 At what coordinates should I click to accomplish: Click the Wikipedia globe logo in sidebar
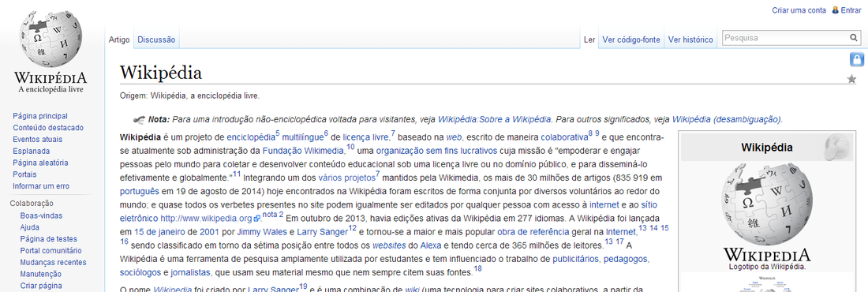pos(51,51)
